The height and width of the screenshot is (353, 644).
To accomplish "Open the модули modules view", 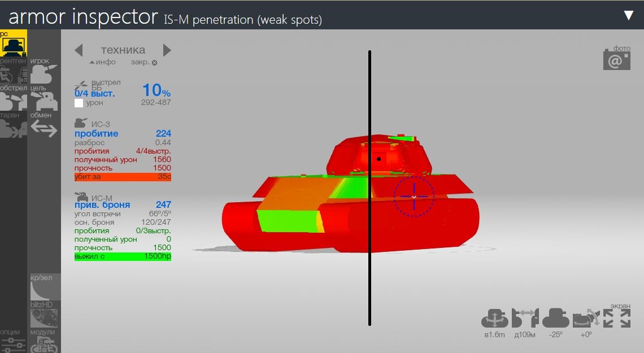I will (x=43, y=341).
